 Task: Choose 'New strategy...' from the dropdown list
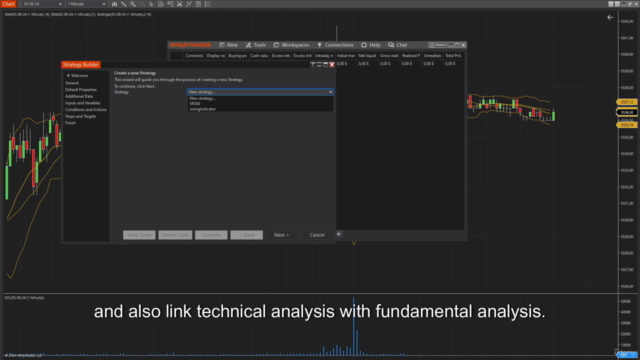click(260, 98)
